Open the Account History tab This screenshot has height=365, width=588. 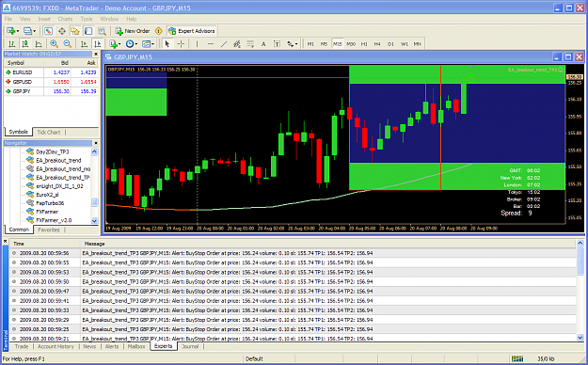56,346
